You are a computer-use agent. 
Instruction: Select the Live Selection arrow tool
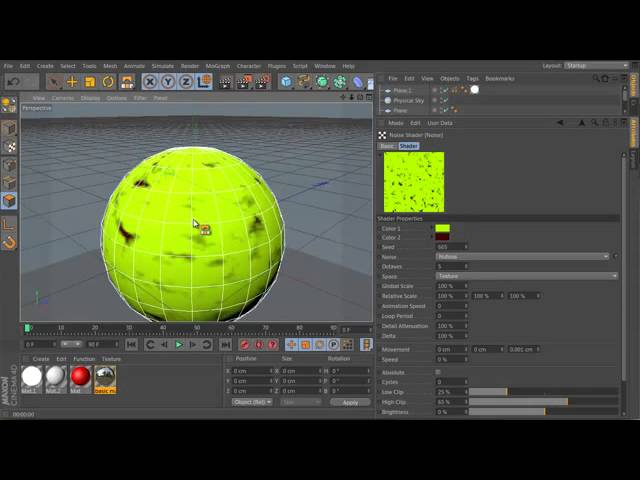click(53, 82)
